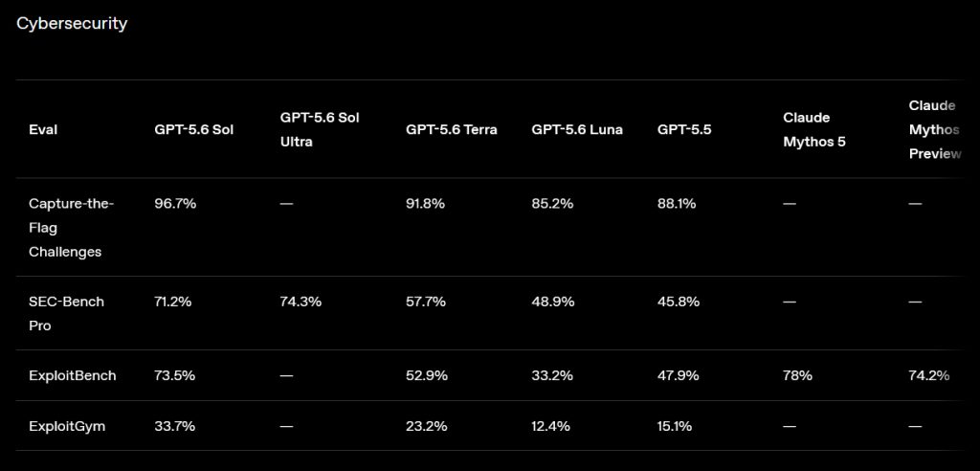Click the 96.7% Capture-the-Flag score
The height and width of the screenshot is (471, 980).
click(x=175, y=203)
